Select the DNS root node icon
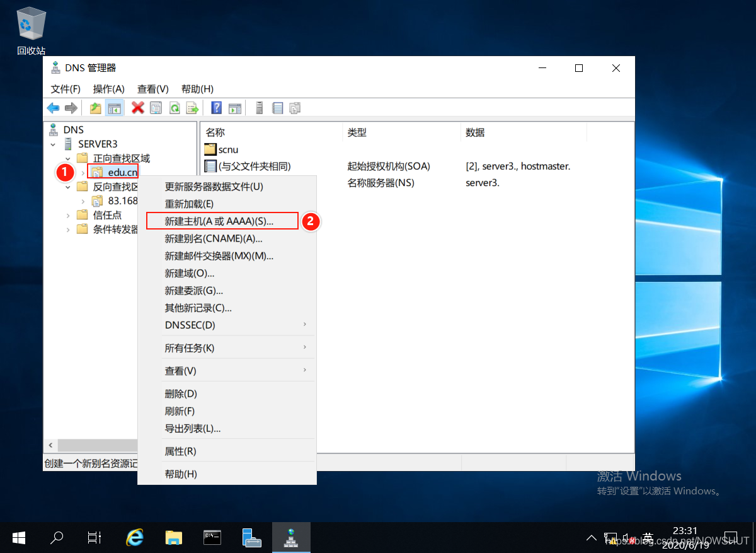Image resolution: width=756 pixels, height=553 pixels. [54, 129]
